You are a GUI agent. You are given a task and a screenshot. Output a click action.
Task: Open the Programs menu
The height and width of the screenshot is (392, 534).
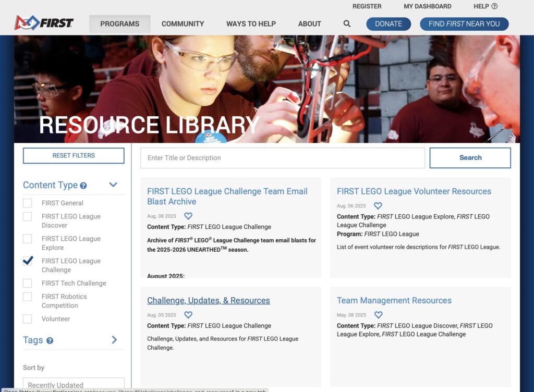pos(119,24)
